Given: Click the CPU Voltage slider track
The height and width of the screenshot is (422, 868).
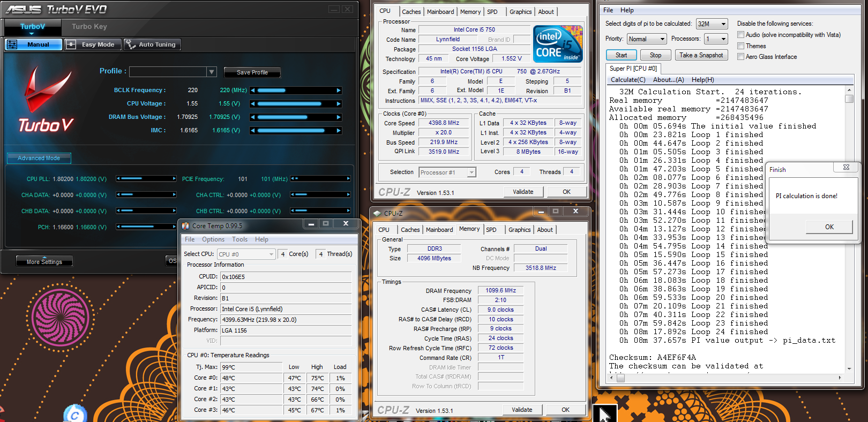Looking at the screenshot, I should point(296,104).
